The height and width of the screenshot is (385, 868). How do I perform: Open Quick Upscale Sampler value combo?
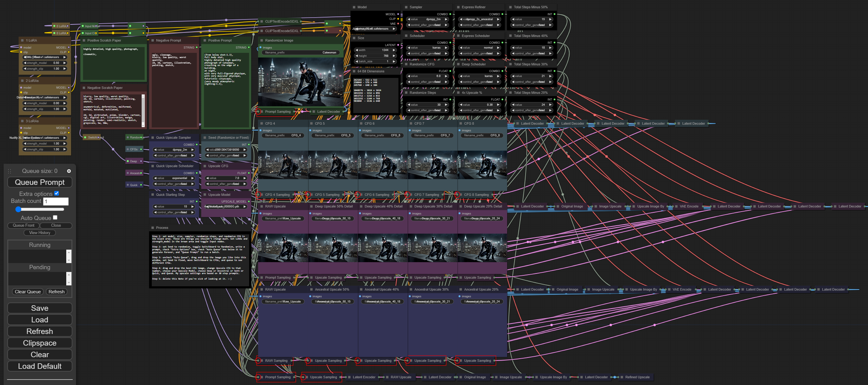click(174, 150)
